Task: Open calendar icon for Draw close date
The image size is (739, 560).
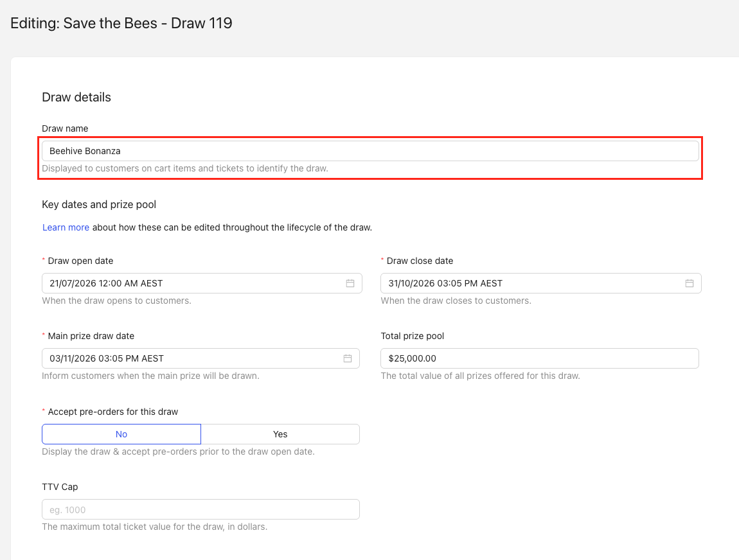Action: point(689,283)
